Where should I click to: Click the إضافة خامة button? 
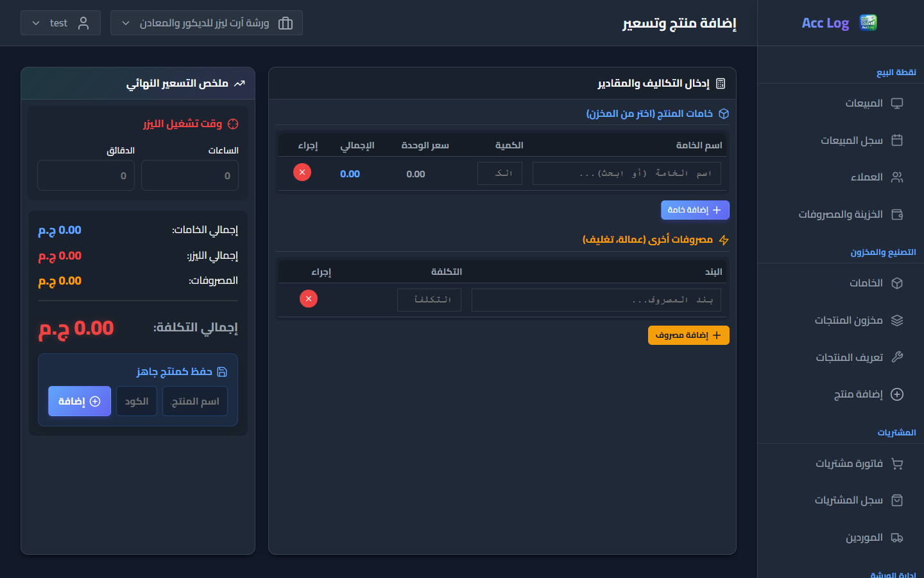tap(695, 210)
